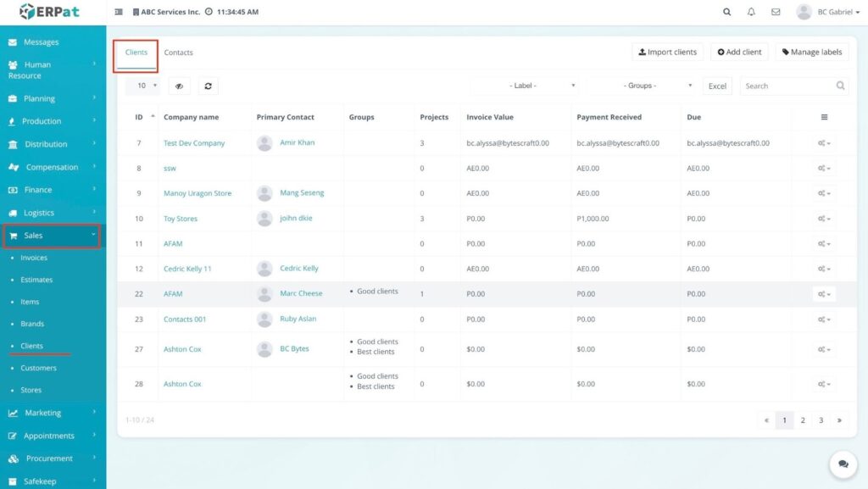The image size is (868, 489).
Task: Open the chat bubble icon at bottom right
Action: click(x=843, y=464)
